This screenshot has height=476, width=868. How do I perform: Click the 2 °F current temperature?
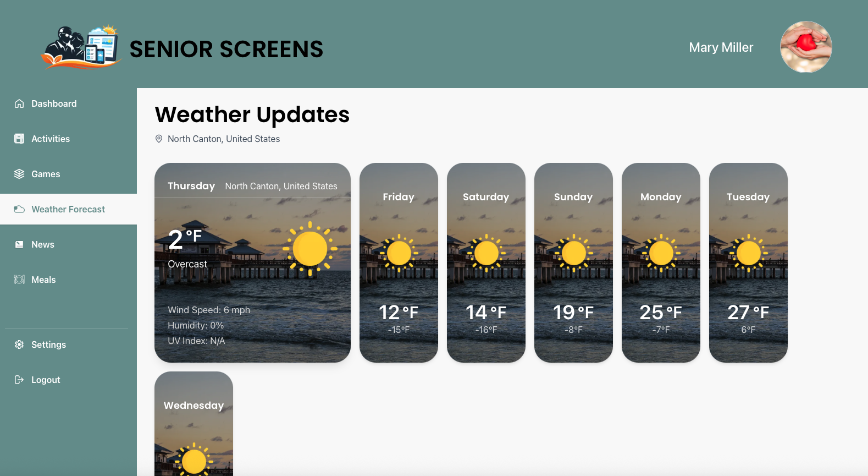point(185,239)
